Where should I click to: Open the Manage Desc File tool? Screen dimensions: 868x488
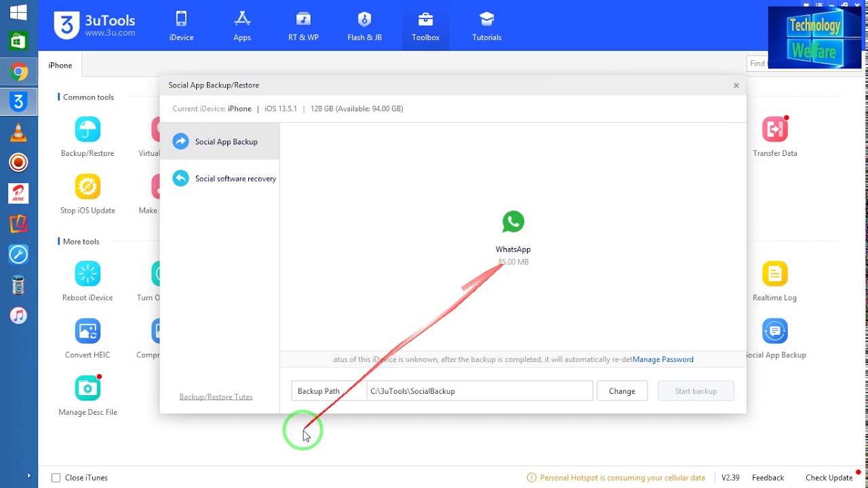(x=87, y=388)
